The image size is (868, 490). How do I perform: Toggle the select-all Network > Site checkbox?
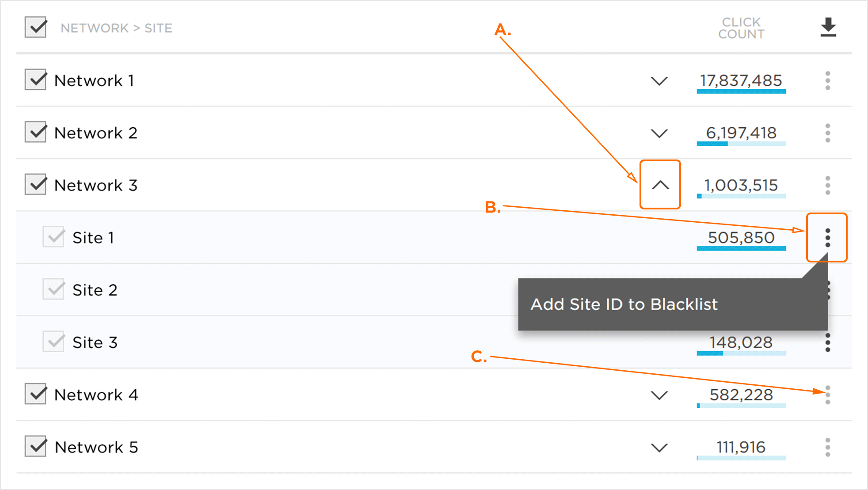[x=36, y=27]
